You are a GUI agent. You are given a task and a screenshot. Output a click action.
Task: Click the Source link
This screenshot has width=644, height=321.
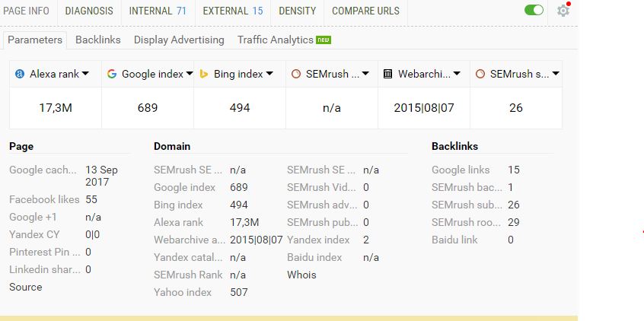point(25,287)
